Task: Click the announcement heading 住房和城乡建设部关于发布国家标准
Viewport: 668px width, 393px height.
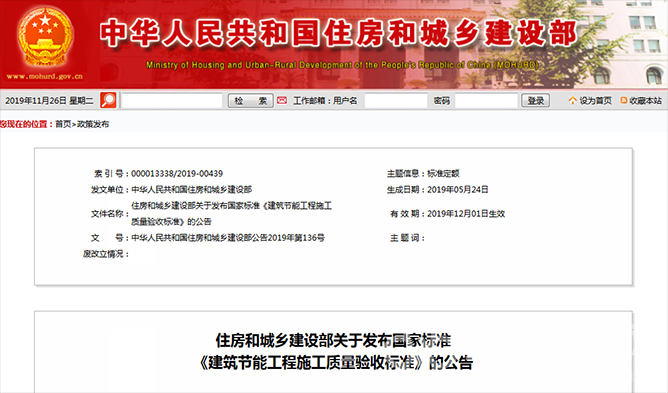Action: click(333, 341)
